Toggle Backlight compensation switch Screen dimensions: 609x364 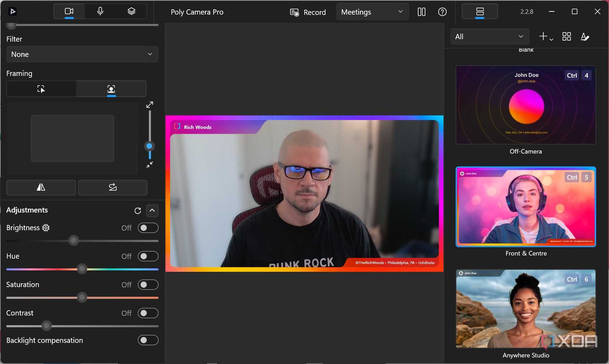pos(148,340)
